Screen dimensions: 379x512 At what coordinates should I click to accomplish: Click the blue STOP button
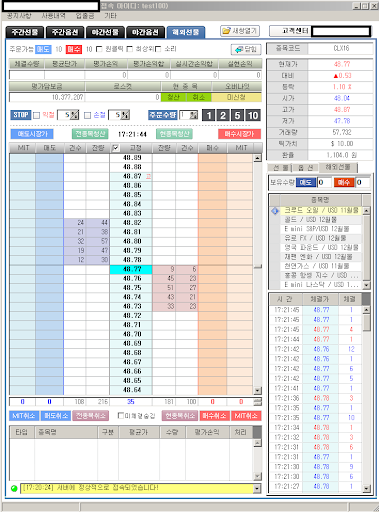(21, 115)
